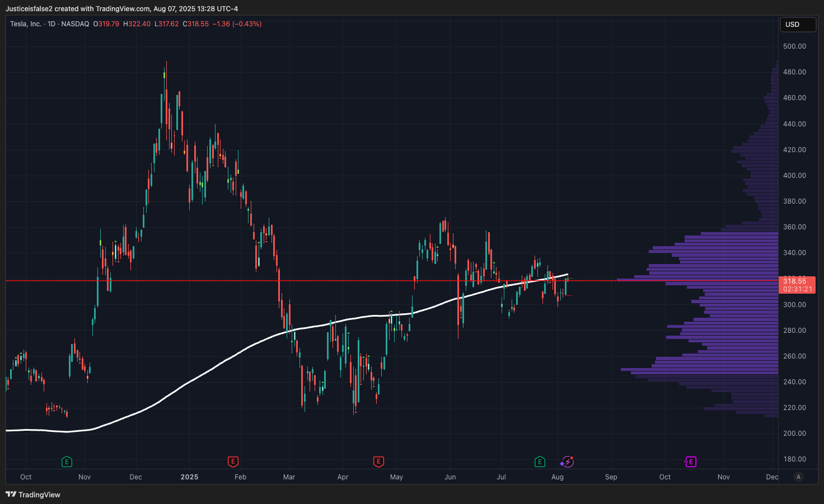Click the 'Jun' label on the time axis

(450, 477)
